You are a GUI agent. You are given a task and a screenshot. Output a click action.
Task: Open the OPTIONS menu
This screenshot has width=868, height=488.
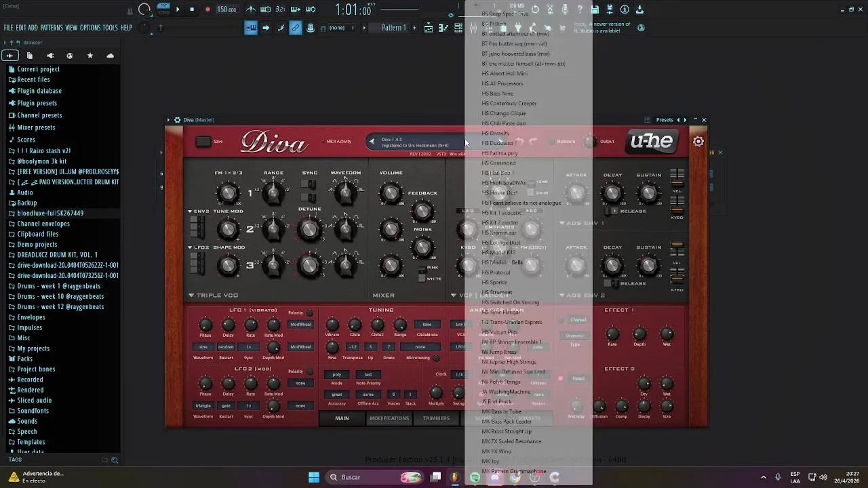(90, 28)
